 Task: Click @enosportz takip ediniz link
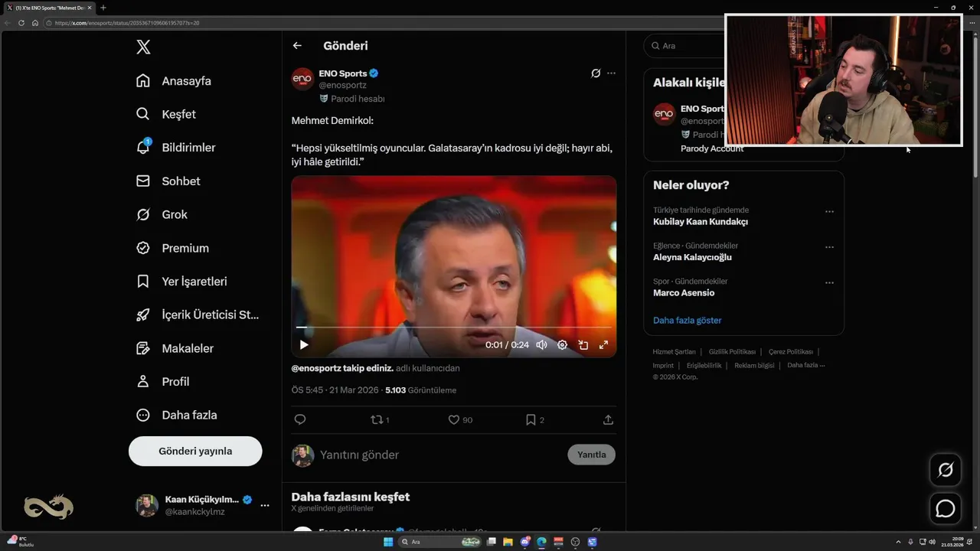pyautogui.click(x=342, y=368)
